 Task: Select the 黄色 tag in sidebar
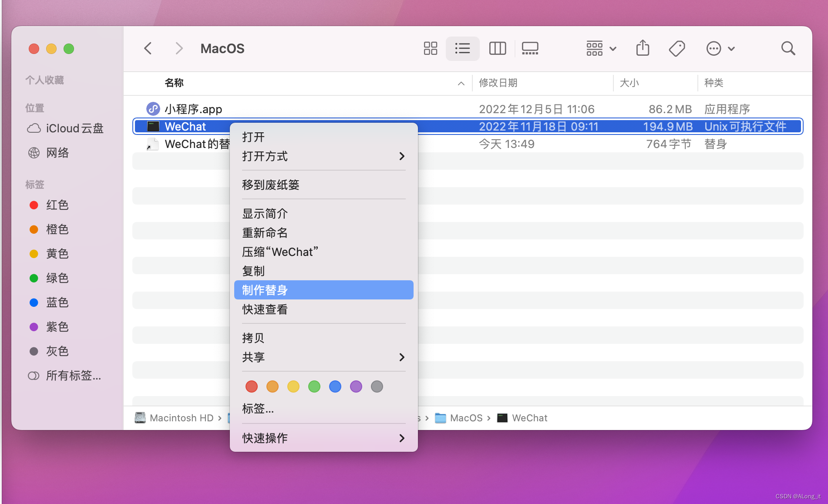(x=49, y=254)
